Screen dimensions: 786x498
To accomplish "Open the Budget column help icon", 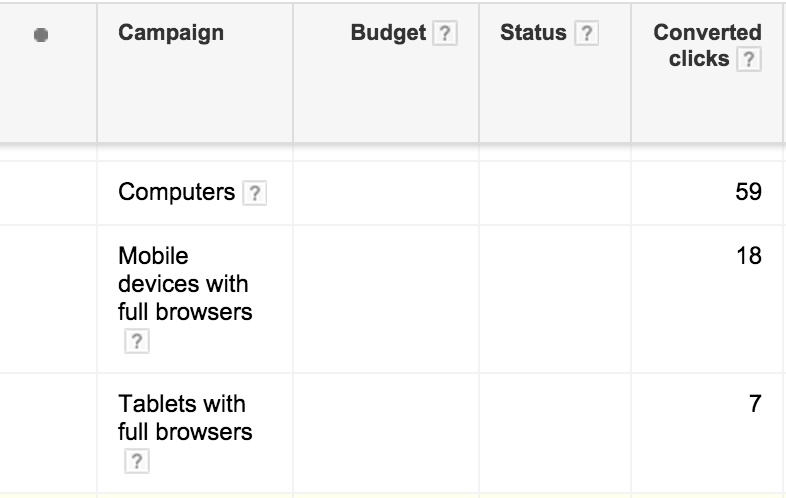I will [445, 34].
